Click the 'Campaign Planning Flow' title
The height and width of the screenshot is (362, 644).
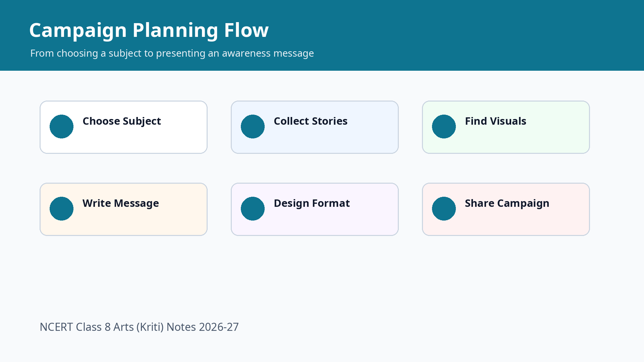[149, 30]
